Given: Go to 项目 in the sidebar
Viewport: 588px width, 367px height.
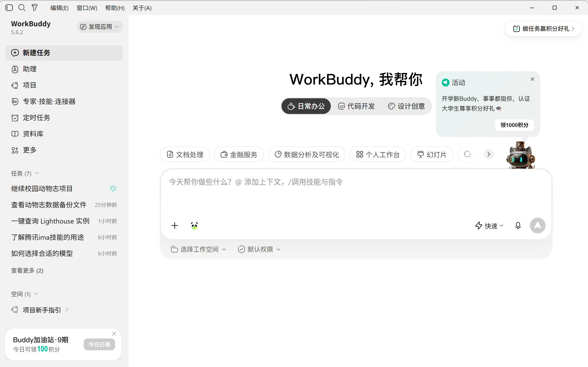Looking at the screenshot, I should point(64,85).
